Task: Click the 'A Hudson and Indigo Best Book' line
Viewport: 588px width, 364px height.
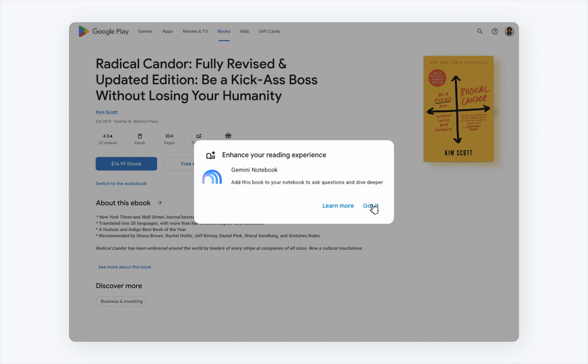Action: (141, 230)
